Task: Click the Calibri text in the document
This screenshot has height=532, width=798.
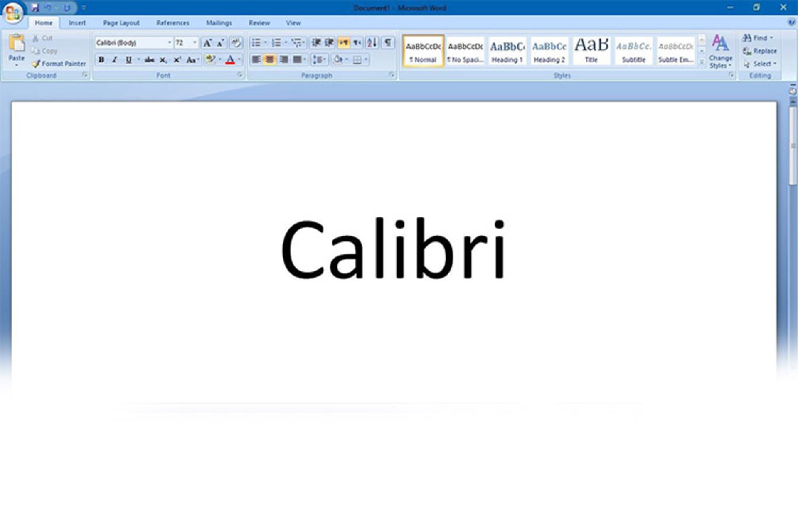Action: pyautogui.click(x=393, y=249)
